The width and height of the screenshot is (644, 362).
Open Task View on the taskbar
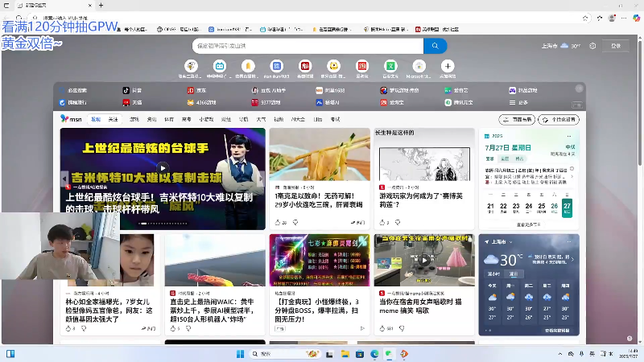pos(329,354)
